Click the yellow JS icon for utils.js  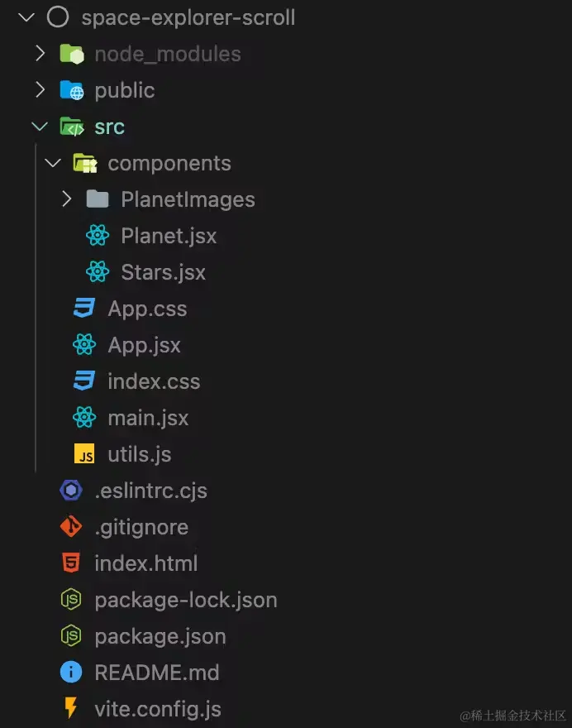click(x=84, y=453)
